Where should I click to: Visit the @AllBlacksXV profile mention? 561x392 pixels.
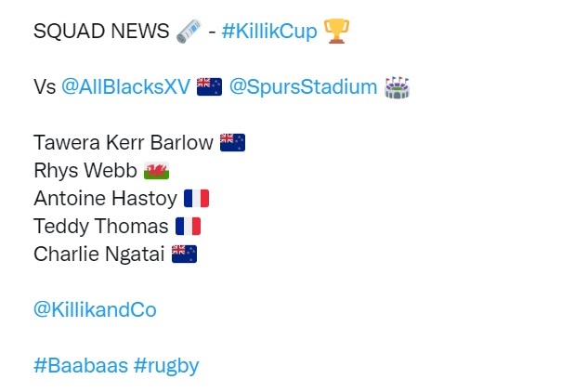(125, 88)
